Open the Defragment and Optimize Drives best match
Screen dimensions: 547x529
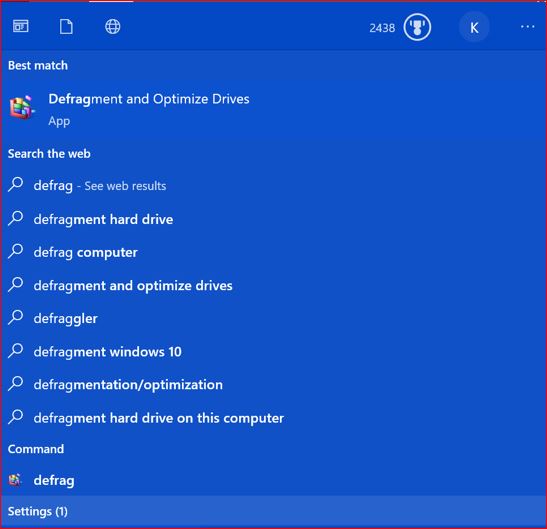click(274, 109)
